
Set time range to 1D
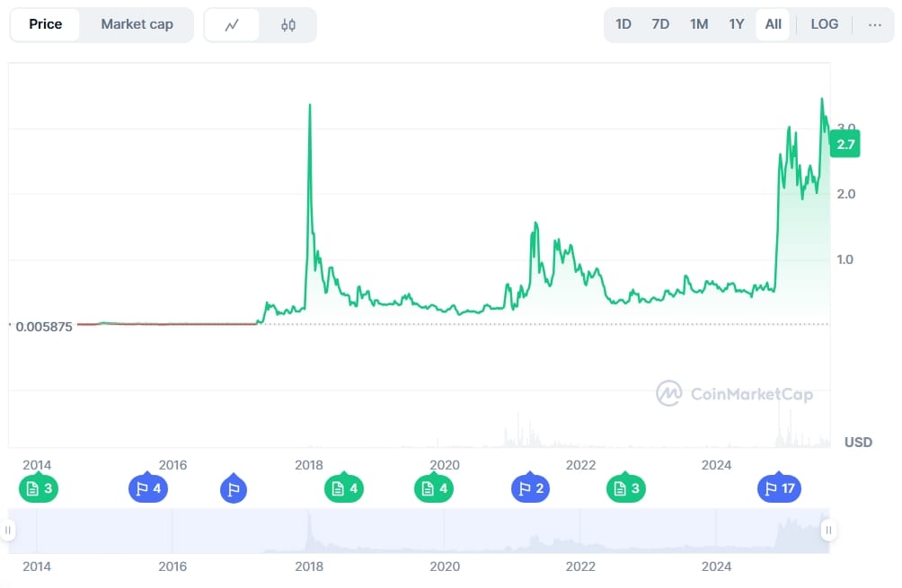coord(623,24)
